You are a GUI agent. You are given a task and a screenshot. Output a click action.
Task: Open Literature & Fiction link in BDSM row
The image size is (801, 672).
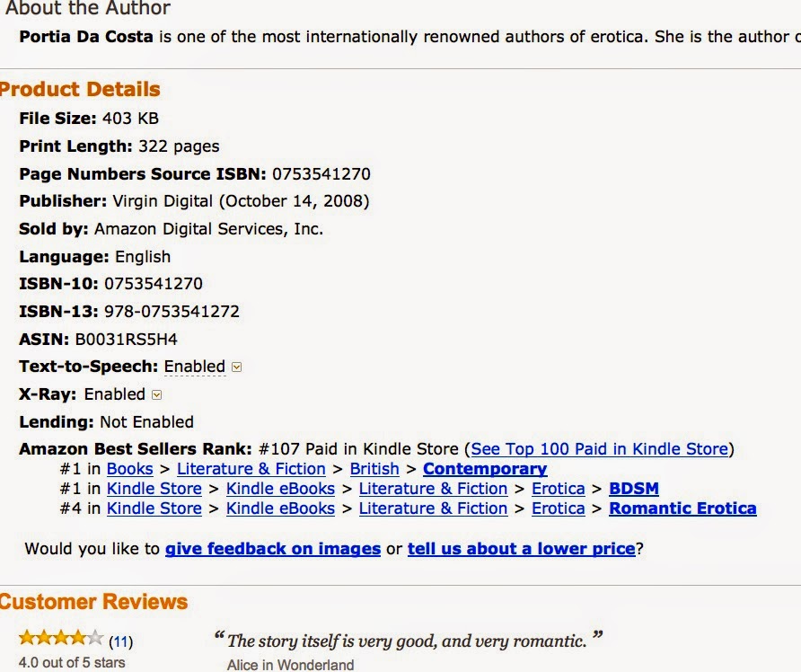[433, 489]
